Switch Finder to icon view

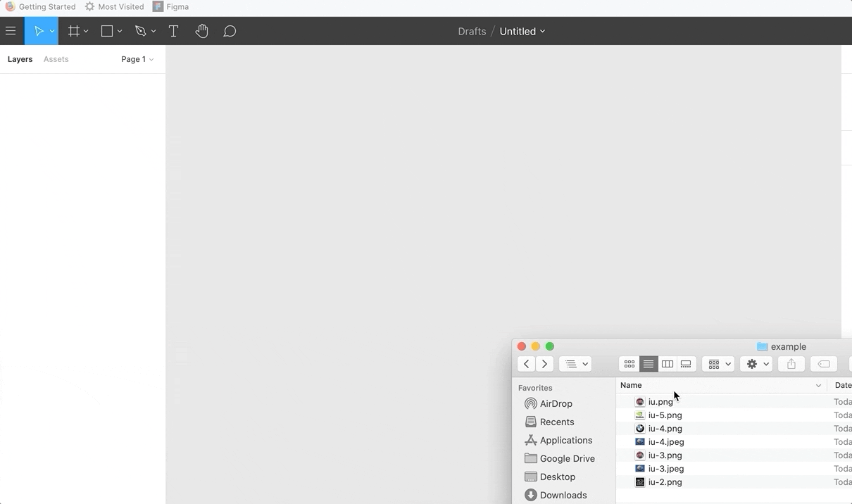click(x=629, y=364)
